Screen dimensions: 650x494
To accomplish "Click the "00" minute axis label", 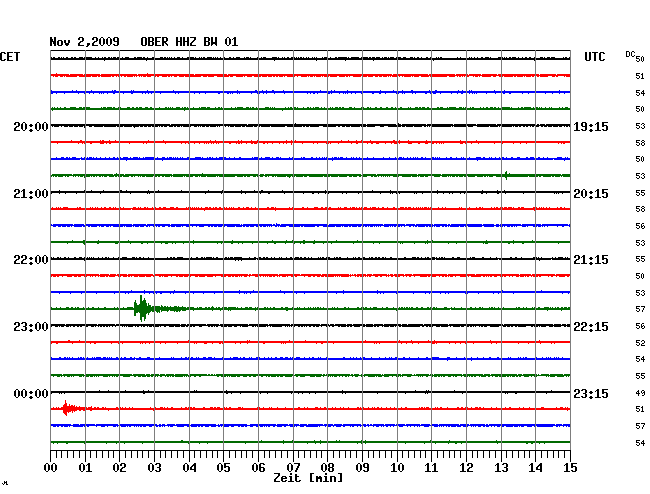I will (50, 468).
